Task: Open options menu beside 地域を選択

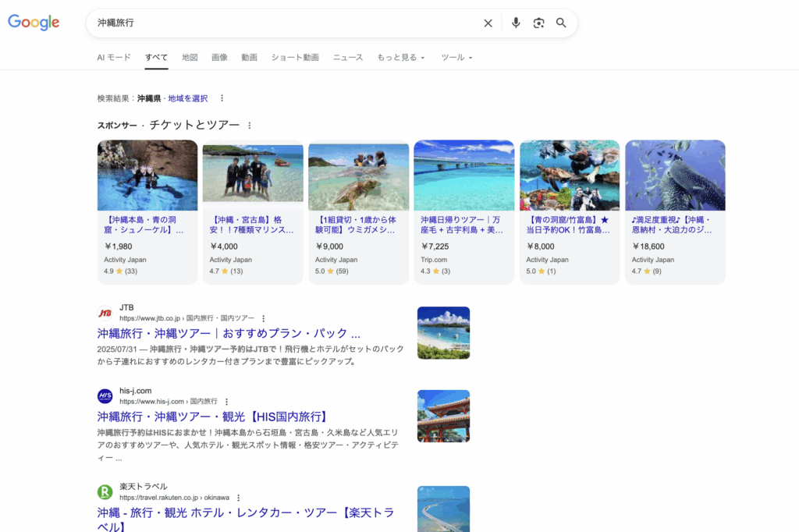Action: point(222,98)
